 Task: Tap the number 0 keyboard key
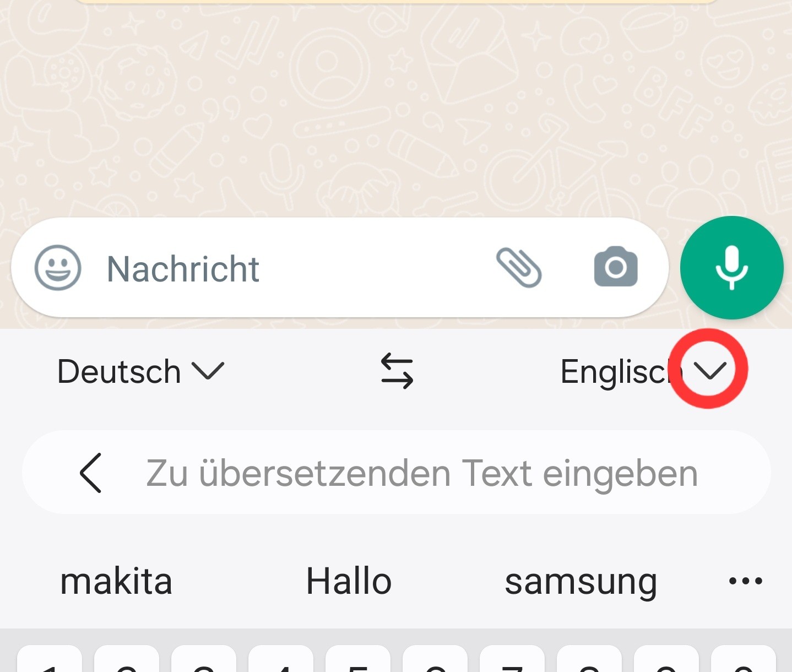(x=744, y=659)
